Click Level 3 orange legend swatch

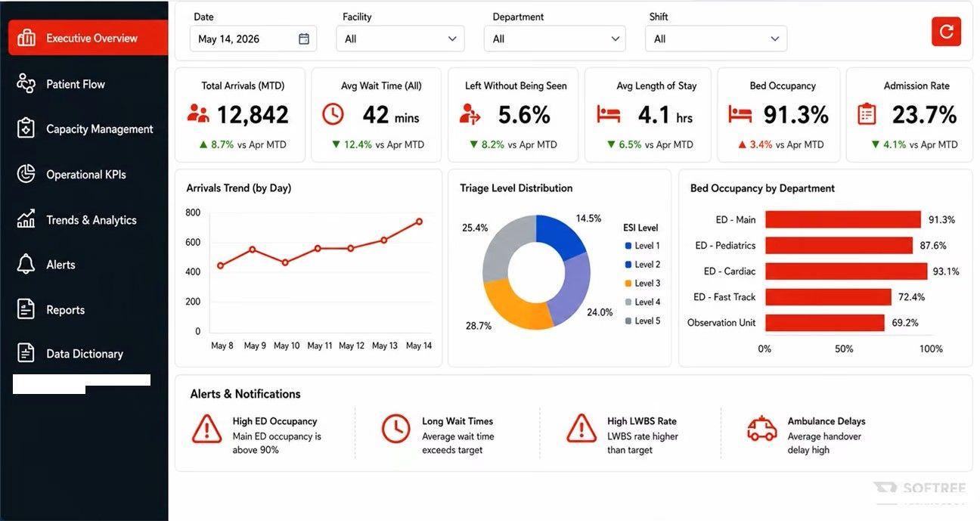[x=628, y=284]
